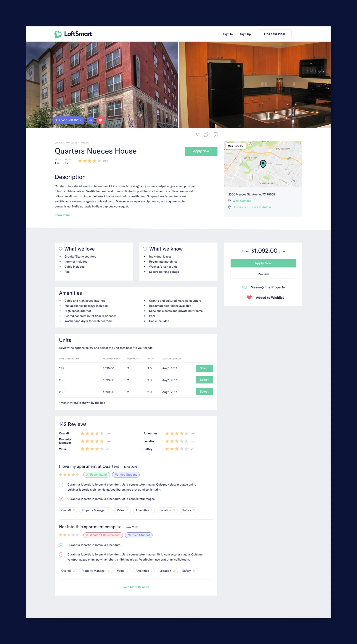Select the second 2BR unit
Viewport: 357px width, 644px height.
tap(204, 380)
